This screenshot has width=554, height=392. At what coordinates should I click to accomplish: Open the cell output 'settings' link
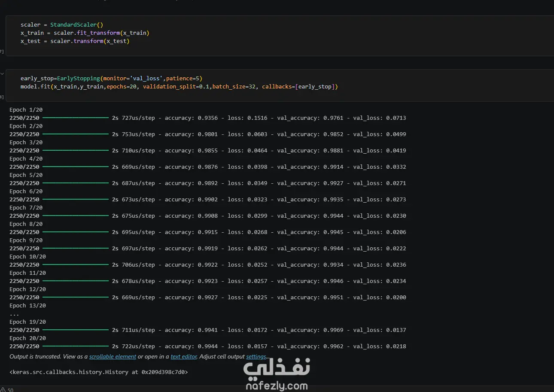coord(256,356)
